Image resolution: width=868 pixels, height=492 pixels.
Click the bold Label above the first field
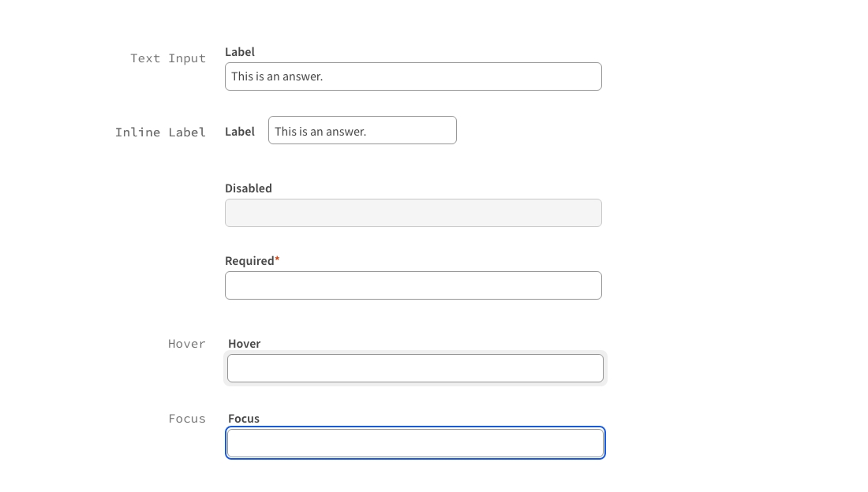(x=240, y=52)
